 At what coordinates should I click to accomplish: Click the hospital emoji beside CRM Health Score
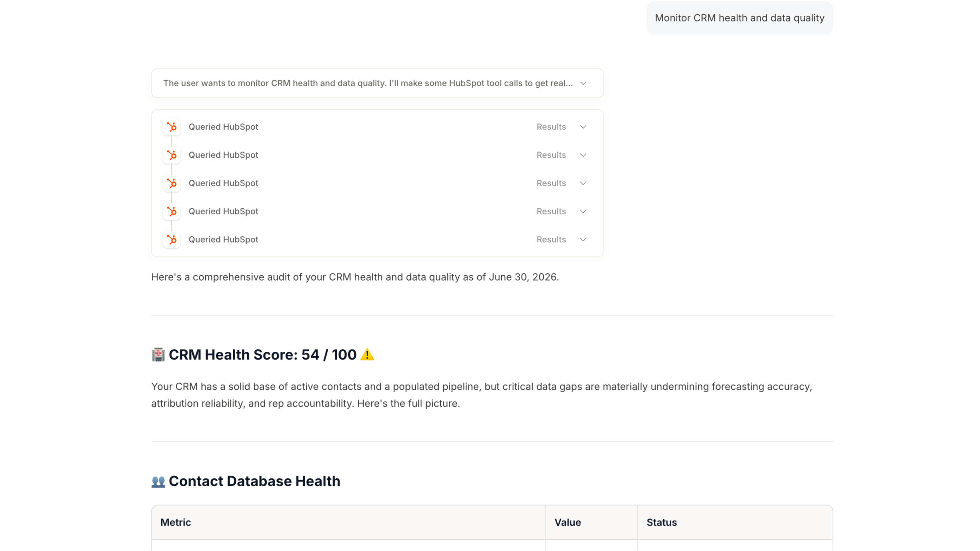coord(158,355)
